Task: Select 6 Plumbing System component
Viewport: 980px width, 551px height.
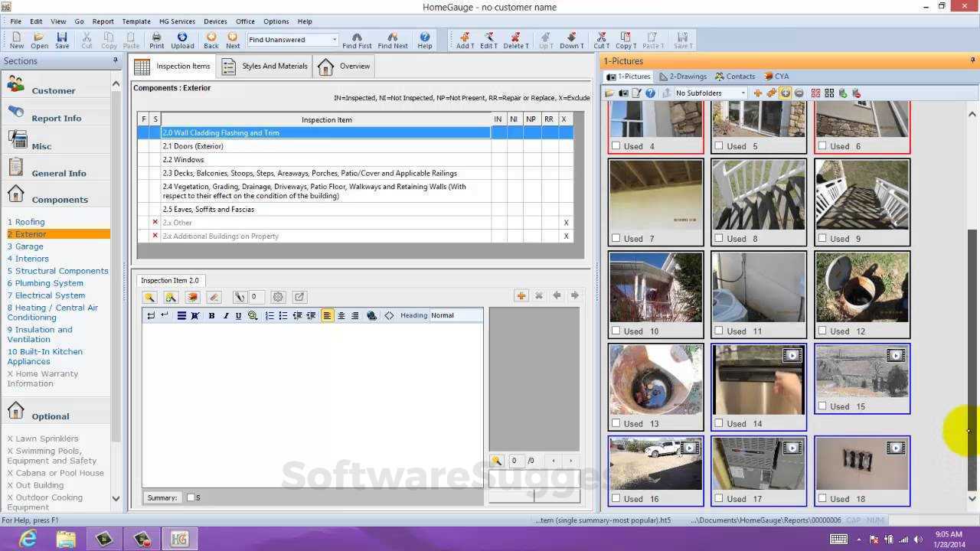Action: click(45, 283)
